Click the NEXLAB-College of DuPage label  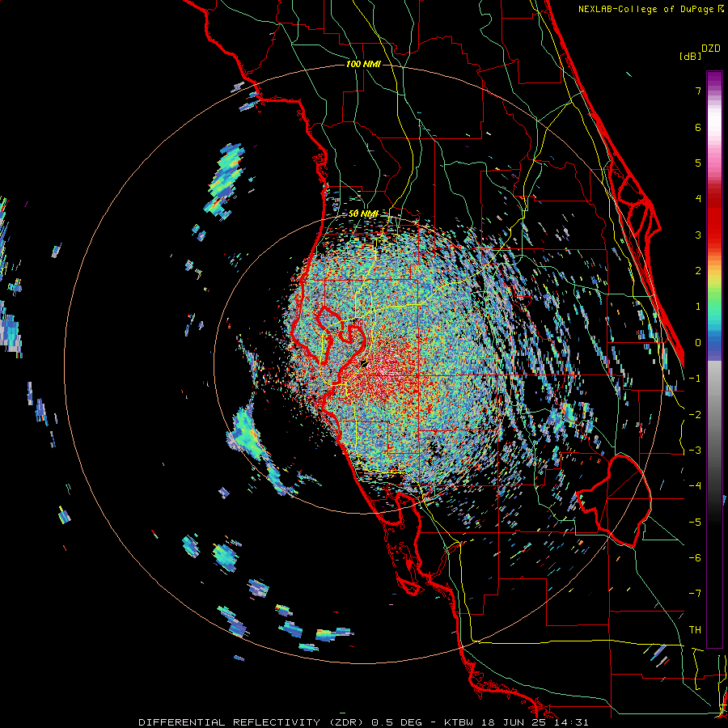click(650, 9)
